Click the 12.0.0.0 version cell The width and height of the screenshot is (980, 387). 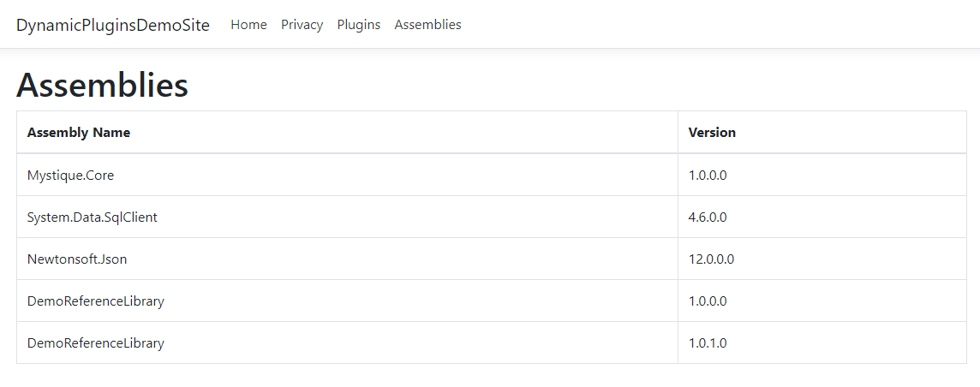711,259
